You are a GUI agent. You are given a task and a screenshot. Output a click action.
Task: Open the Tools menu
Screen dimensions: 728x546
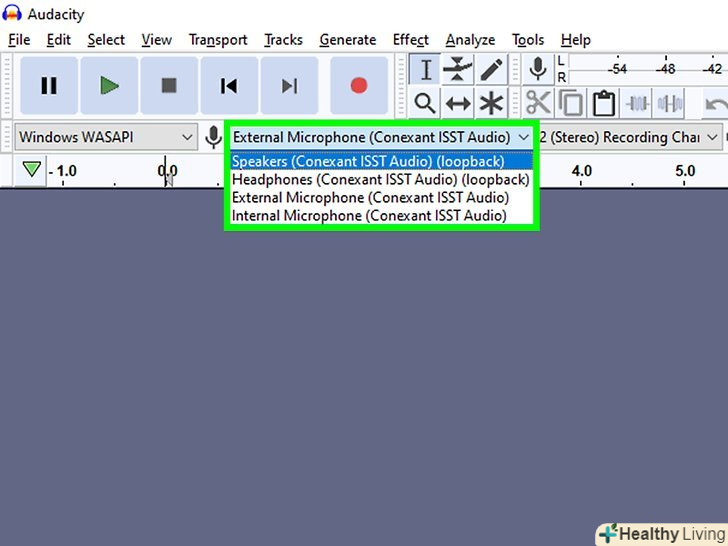(528, 40)
